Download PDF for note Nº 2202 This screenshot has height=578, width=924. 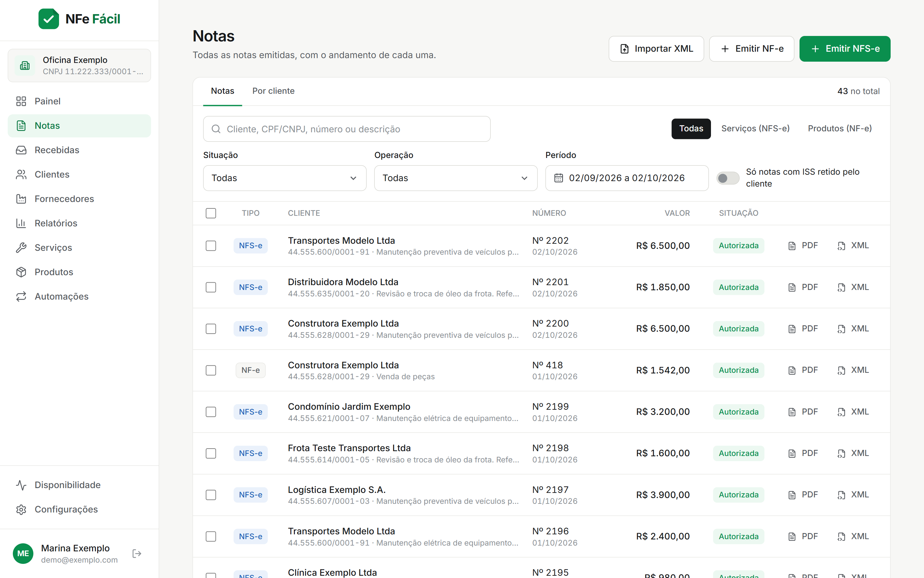[x=803, y=245]
